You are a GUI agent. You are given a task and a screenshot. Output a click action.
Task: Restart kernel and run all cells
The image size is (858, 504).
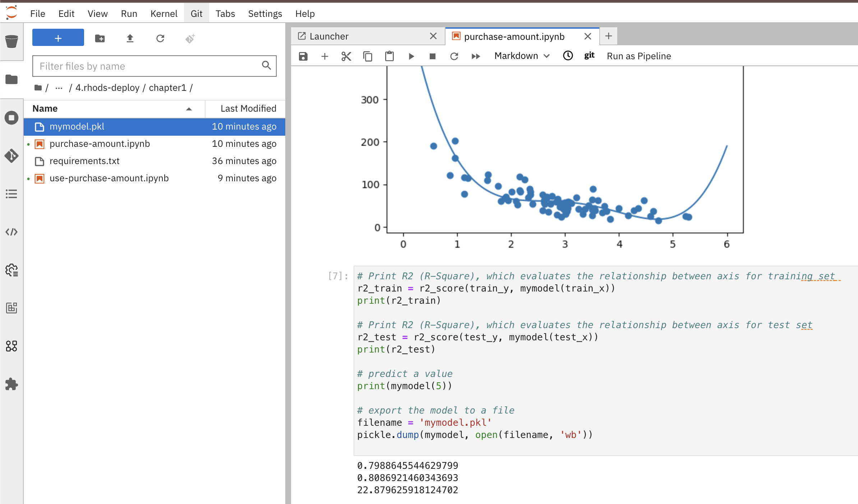(x=476, y=56)
